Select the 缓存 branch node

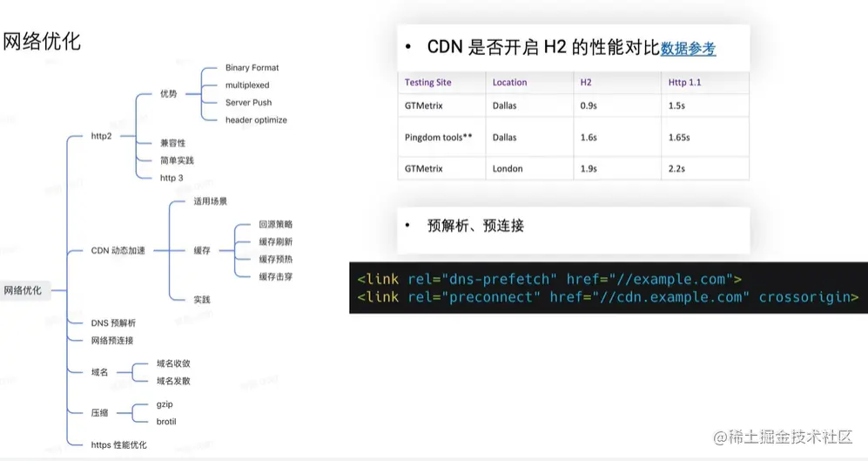pos(202,250)
